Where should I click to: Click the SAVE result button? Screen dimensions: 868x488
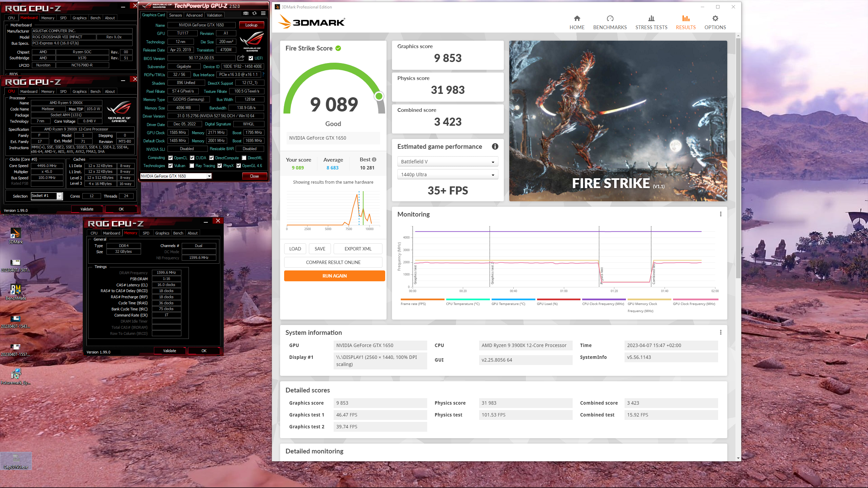[x=320, y=249]
